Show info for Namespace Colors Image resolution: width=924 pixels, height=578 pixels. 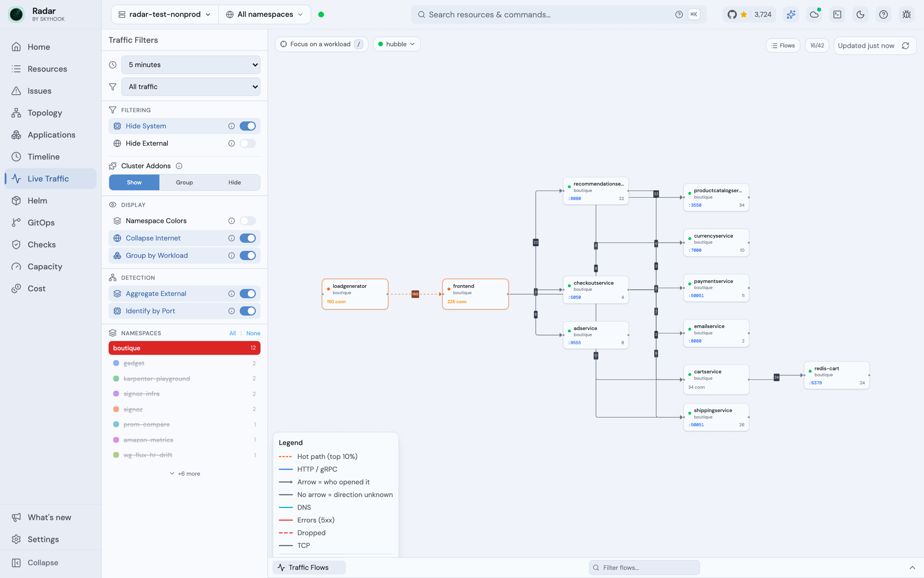pyautogui.click(x=231, y=221)
